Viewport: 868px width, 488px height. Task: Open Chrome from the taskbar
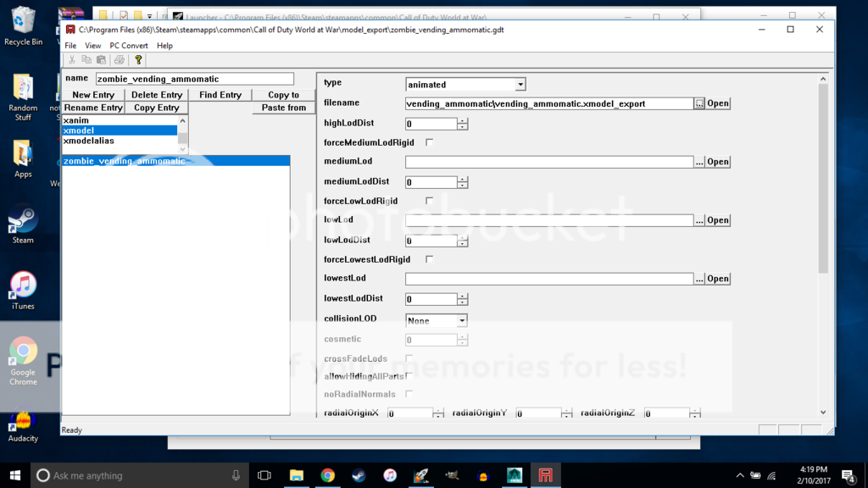click(x=328, y=475)
